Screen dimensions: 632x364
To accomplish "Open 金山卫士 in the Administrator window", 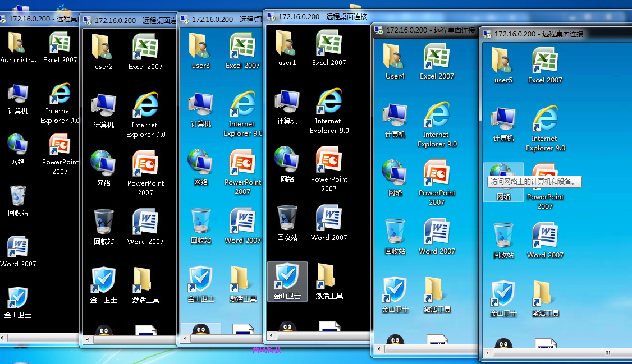I will [x=18, y=303].
